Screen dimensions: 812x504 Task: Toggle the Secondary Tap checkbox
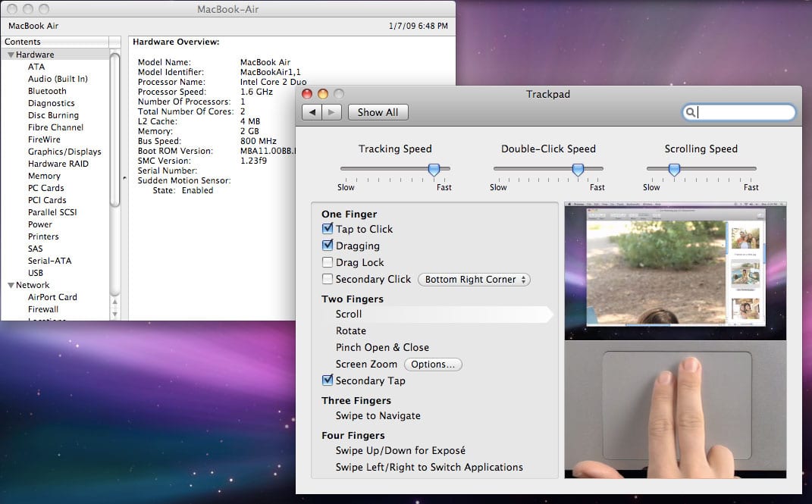click(x=328, y=380)
